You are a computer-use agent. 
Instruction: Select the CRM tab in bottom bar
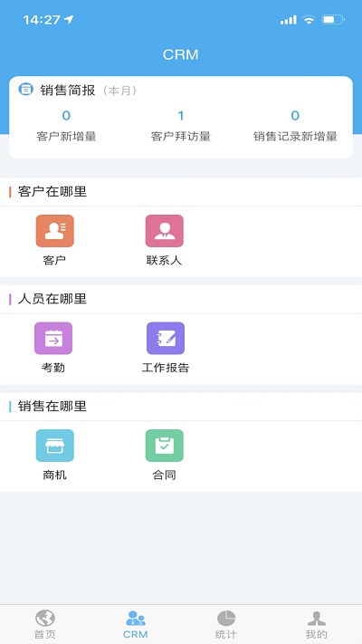[x=136, y=624]
